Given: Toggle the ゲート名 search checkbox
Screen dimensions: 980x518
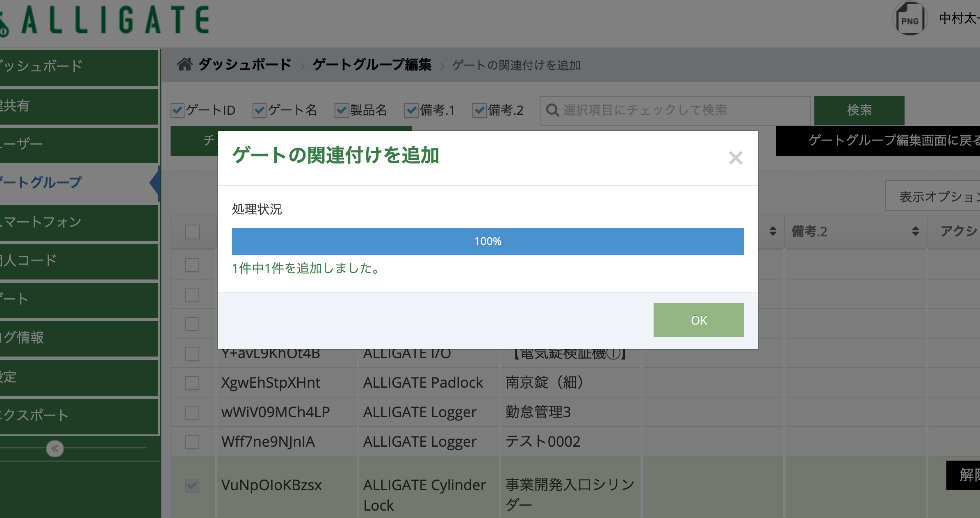Looking at the screenshot, I should click(260, 110).
